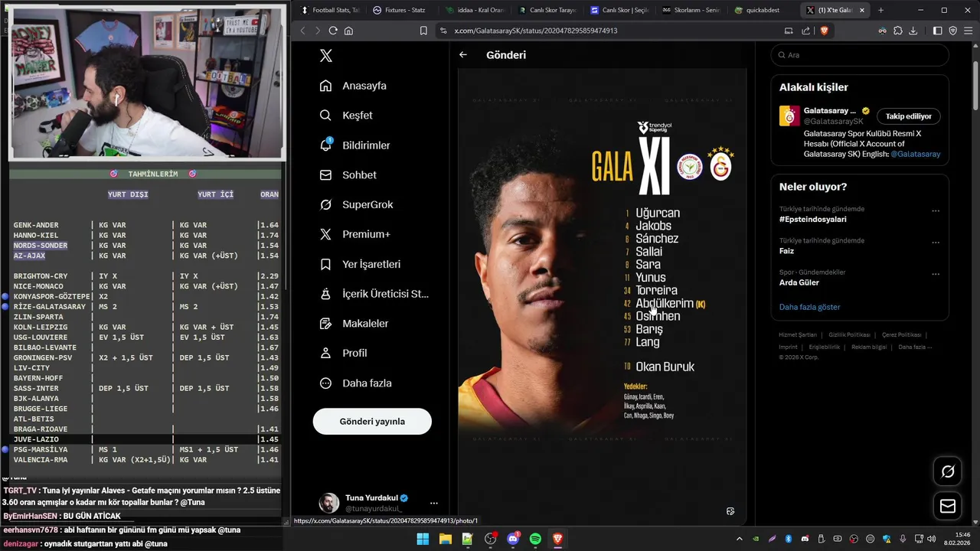The image size is (980, 551).
Task: Click Daha fazla göster link
Action: (x=809, y=307)
